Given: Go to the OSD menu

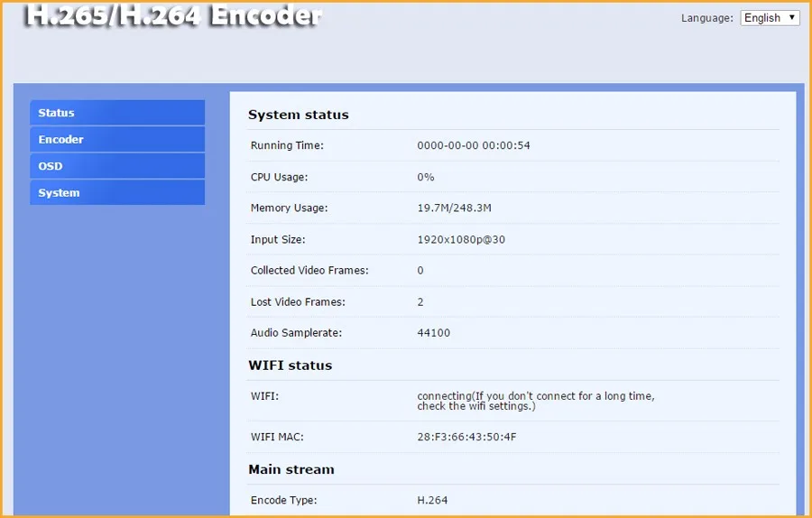Looking at the screenshot, I should [117, 166].
